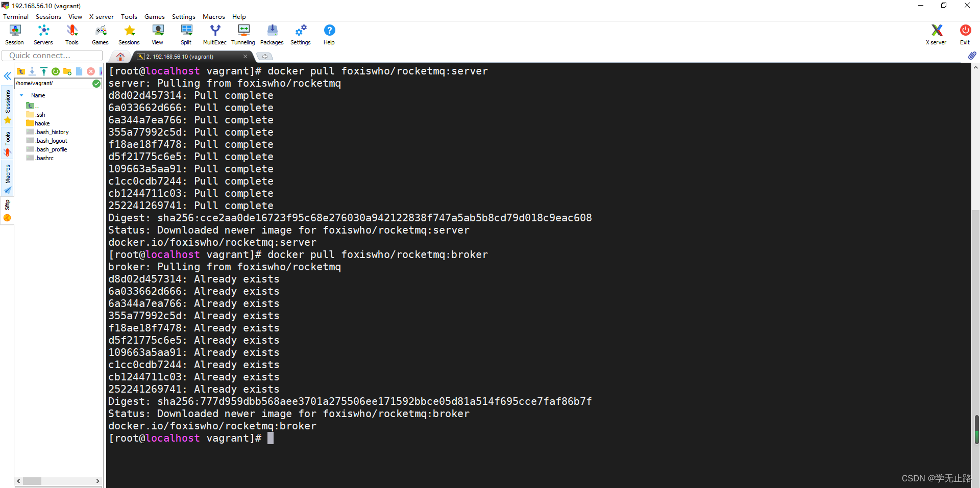This screenshot has height=488, width=980.
Task: Open the Tools menu
Action: (x=129, y=16)
